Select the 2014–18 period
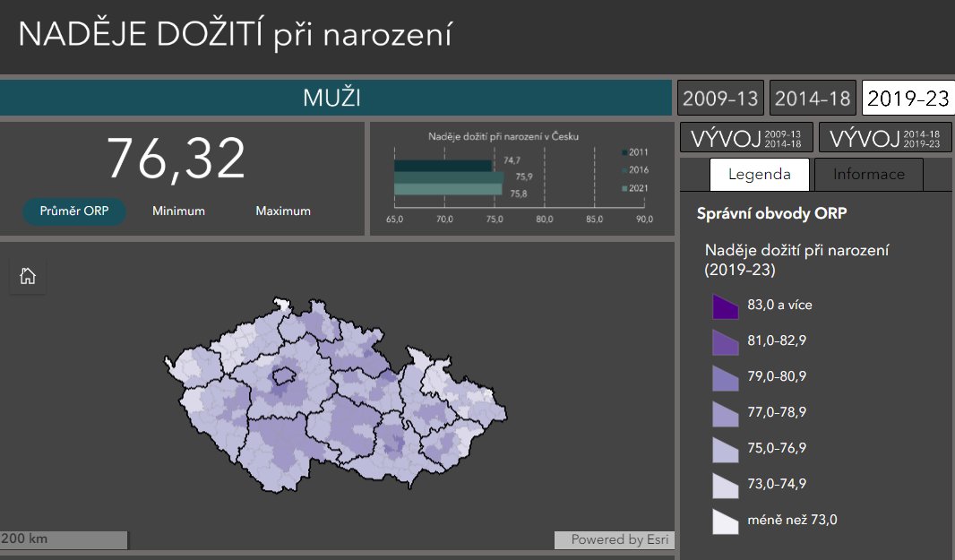This screenshot has width=955, height=560. pos(813,99)
